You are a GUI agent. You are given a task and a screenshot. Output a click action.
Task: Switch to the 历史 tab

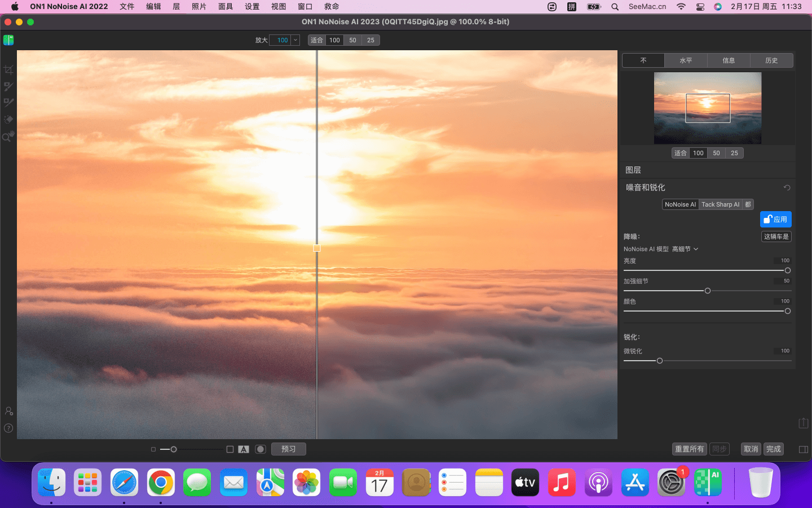[771, 60]
